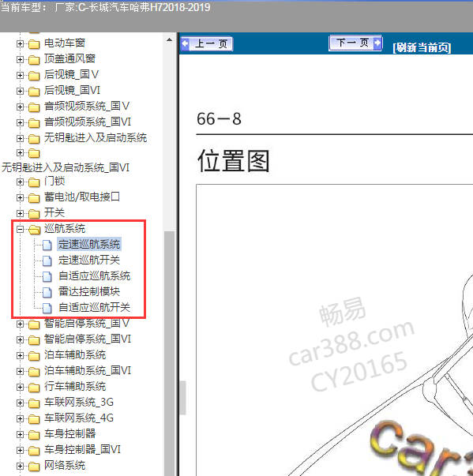Click the 车身控制器 folder icon
This screenshot has width=473, height=476.
pos(34,435)
